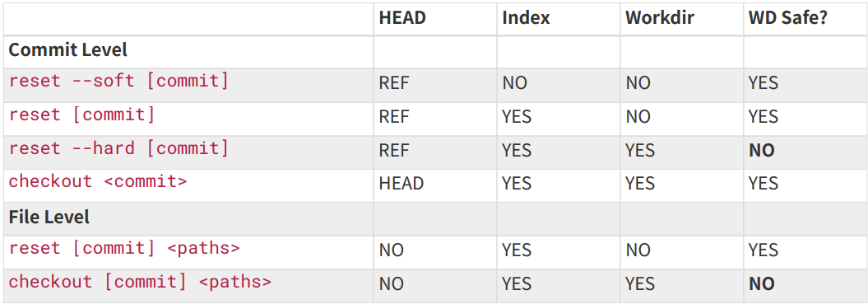Click HEAD NO in reset paths row
This screenshot has width=868, height=304.
pyautogui.click(x=392, y=250)
